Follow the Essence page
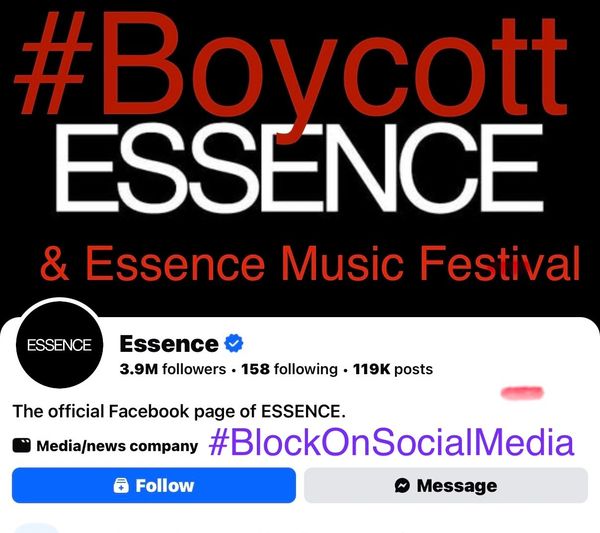The height and width of the screenshot is (533, 600). (154, 485)
